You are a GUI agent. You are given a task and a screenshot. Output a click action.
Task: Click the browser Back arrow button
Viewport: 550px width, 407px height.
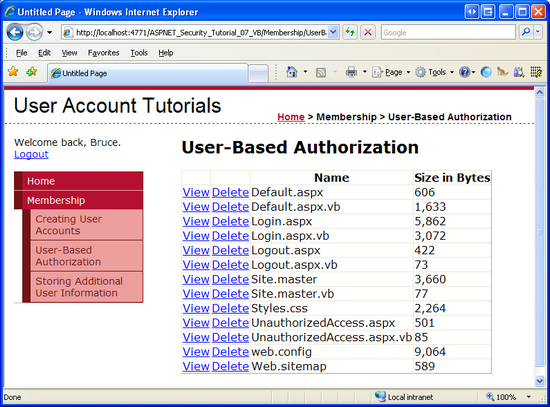pyautogui.click(x=15, y=32)
